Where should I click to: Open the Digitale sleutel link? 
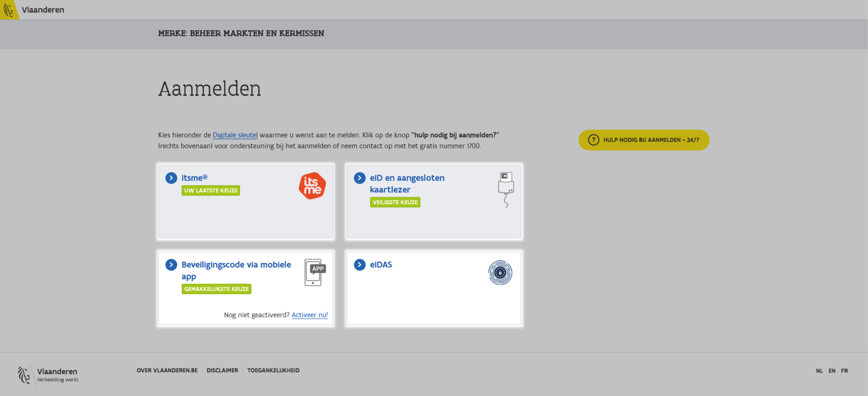point(235,135)
